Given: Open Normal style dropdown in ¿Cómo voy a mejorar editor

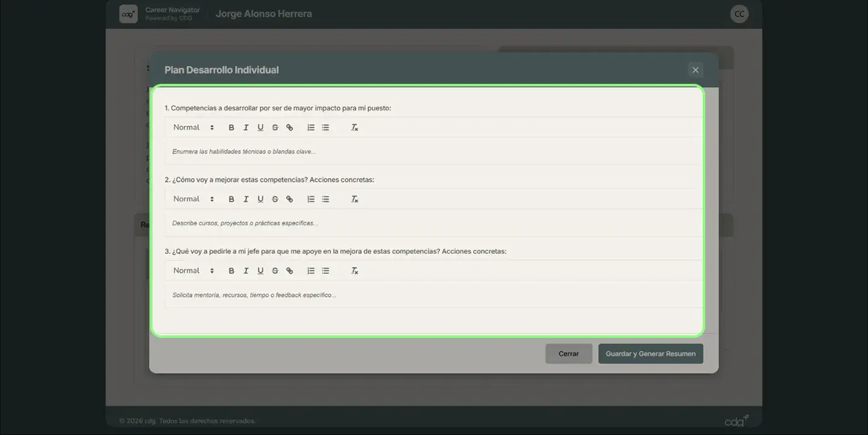Looking at the screenshot, I should click(x=193, y=199).
